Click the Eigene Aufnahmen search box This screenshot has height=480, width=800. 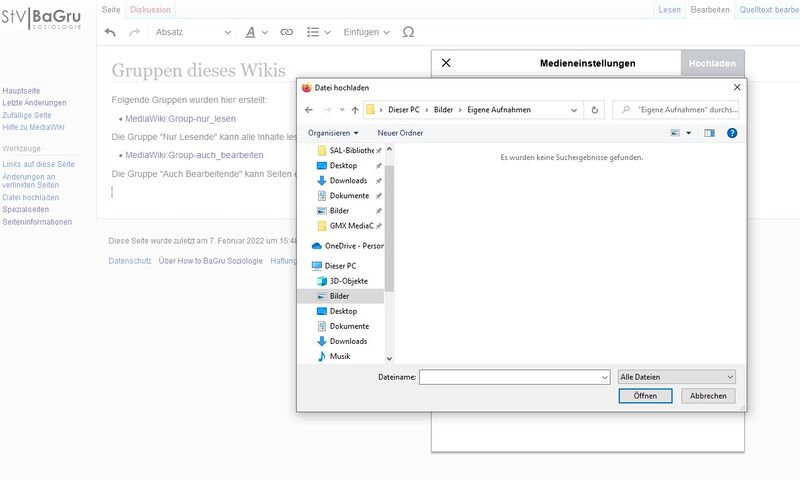(x=676, y=110)
